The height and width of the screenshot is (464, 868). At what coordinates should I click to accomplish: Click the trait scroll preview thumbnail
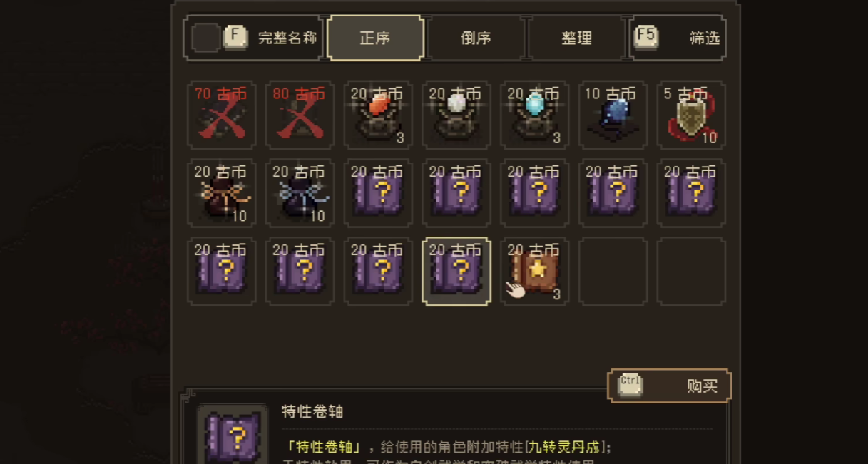point(233,435)
